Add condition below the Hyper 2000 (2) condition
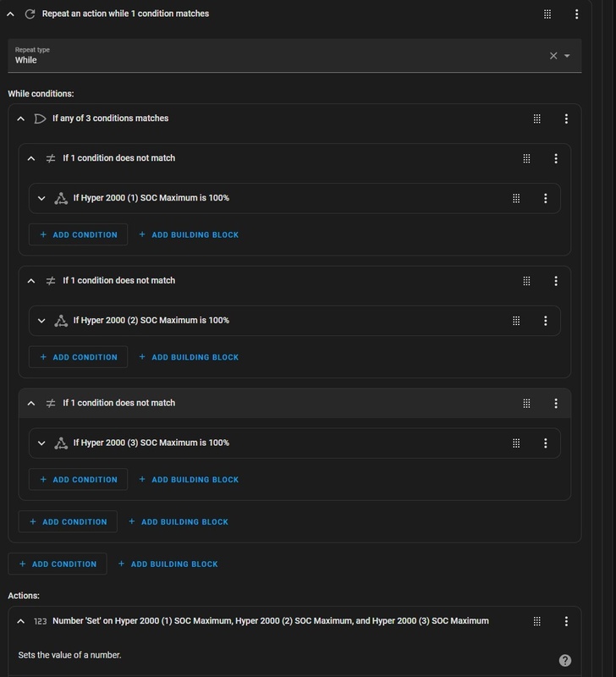Image resolution: width=616 pixels, height=677 pixels. point(78,357)
